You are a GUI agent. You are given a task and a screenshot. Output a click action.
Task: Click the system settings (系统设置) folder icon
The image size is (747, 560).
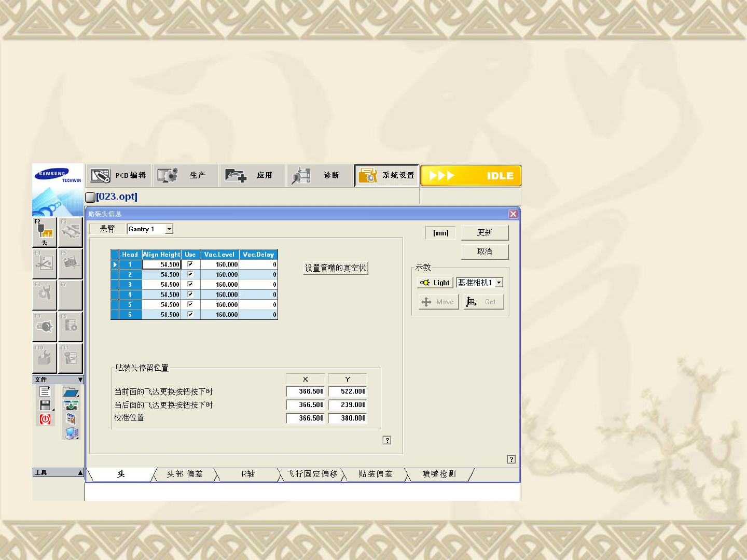(368, 175)
